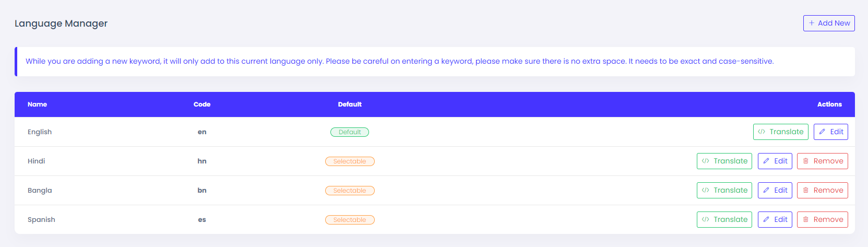Click the trash icon in Bangla row
The height and width of the screenshot is (247, 868).
pyautogui.click(x=806, y=190)
